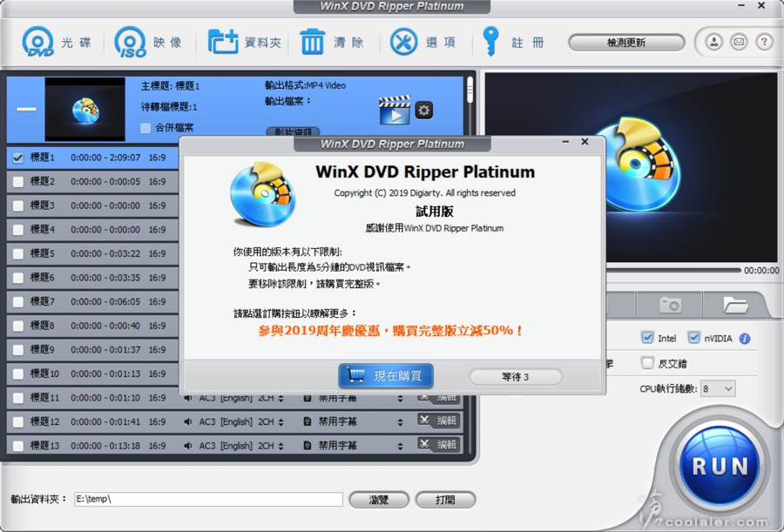
Task: Check the 標題13 checkbox
Action: pyautogui.click(x=18, y=446)
